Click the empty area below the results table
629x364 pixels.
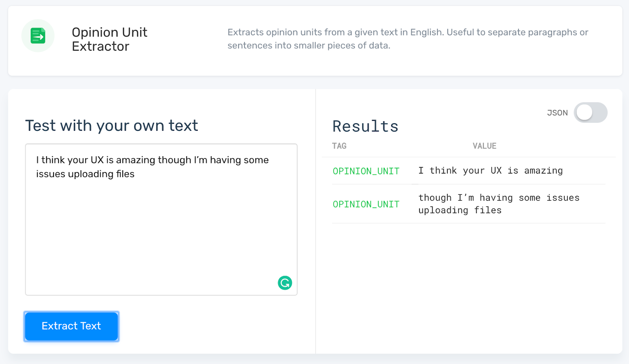click(468, 287)
